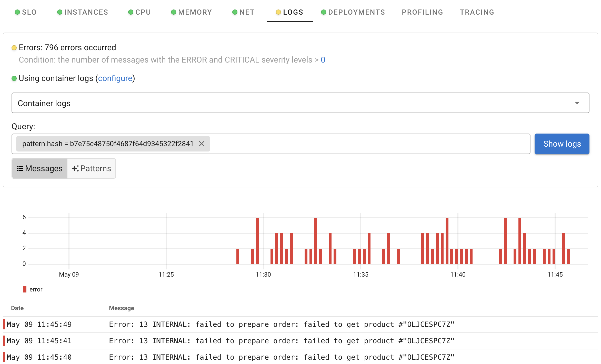Switch to the INSTANCES tab
601x364 pixels.
point(83,12)
